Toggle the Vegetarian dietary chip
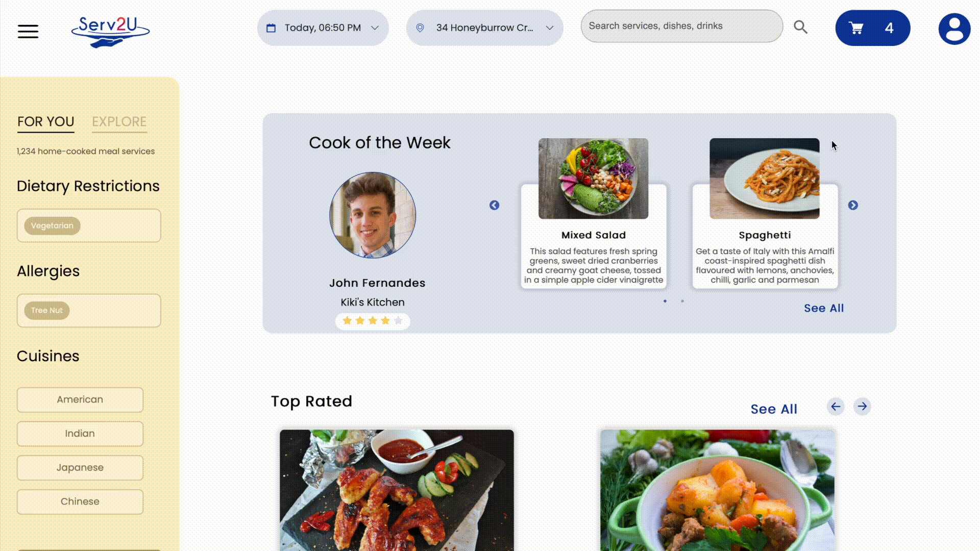The image size is (980, 551). (x=52, y=226)
